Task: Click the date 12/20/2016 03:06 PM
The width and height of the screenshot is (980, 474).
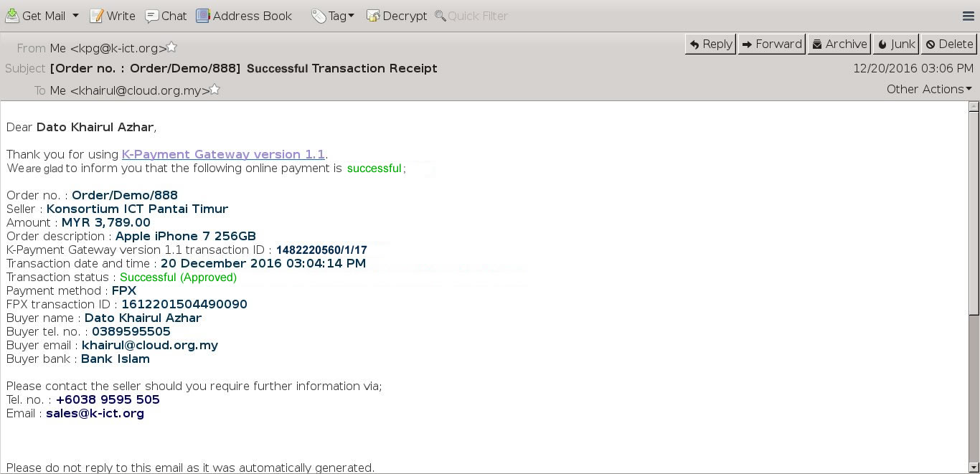Action: [913, 68]
